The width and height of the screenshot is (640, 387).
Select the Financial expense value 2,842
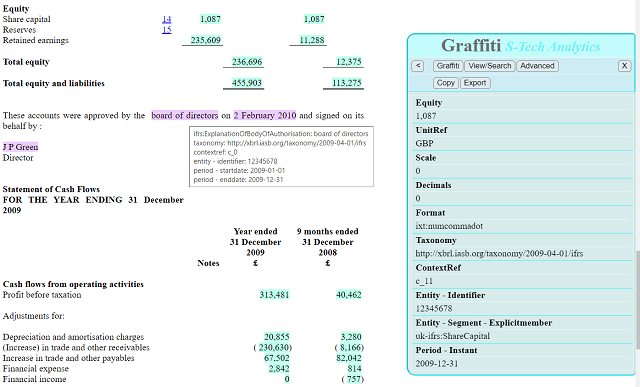coord(279,369)
